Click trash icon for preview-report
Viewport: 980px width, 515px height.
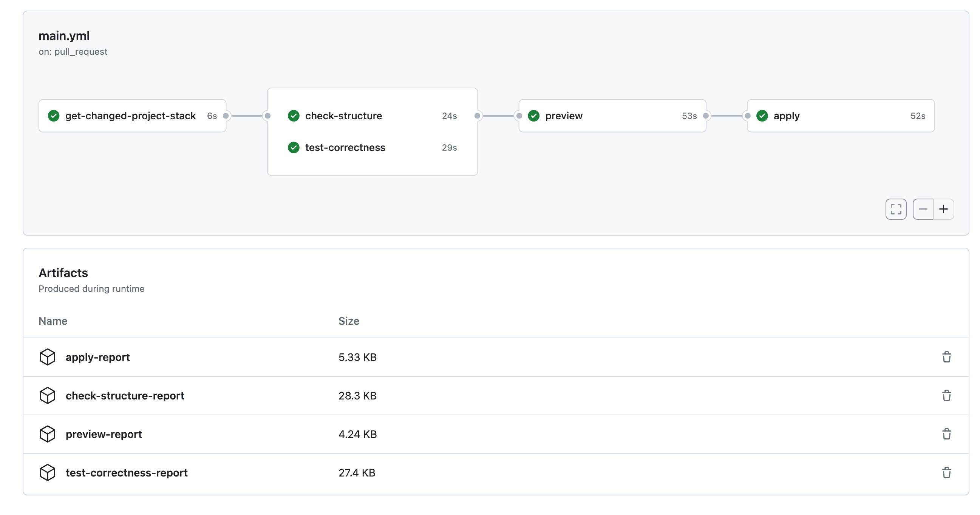(946, 434)
